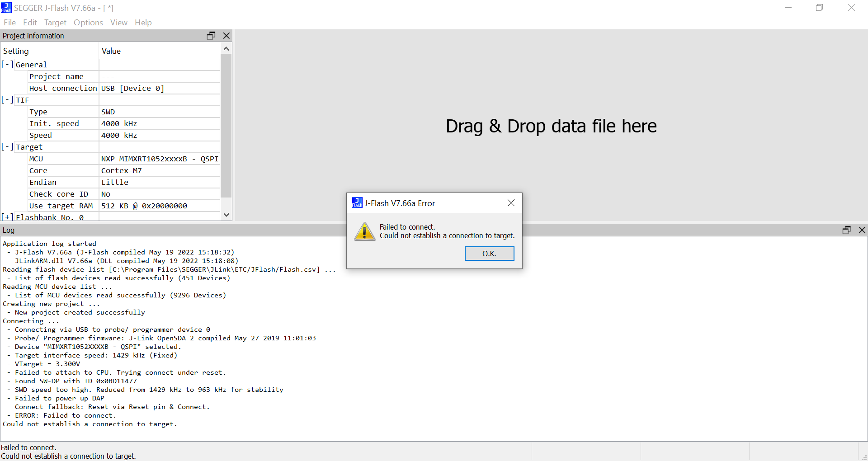Click the J-Flash app icon in title bar
Viewport: 868px width, 461px height.
click(x=6, y=8)
